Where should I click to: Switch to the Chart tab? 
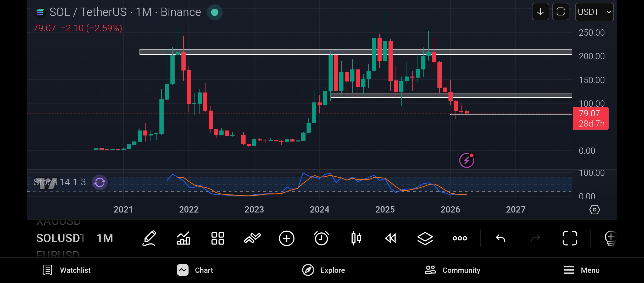(195, 270)
